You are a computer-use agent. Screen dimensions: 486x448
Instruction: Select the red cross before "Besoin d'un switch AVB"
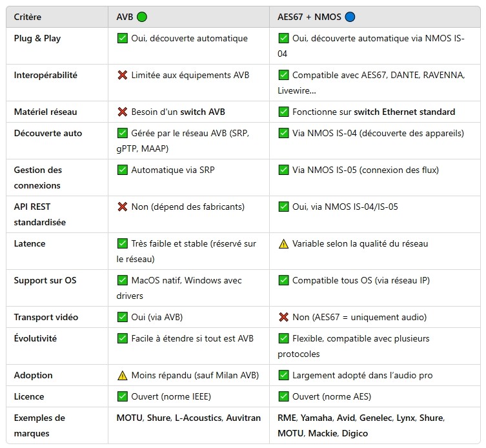point(122,112)
